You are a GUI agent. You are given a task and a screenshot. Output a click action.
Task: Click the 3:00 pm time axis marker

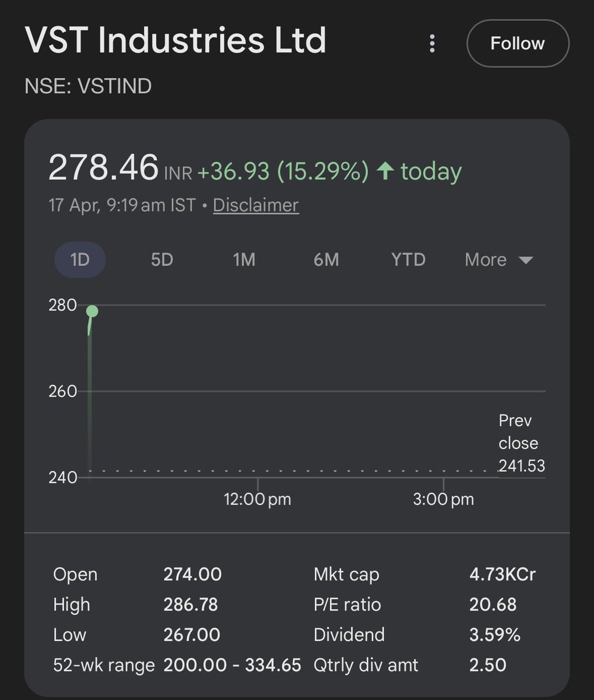[444, 499]
